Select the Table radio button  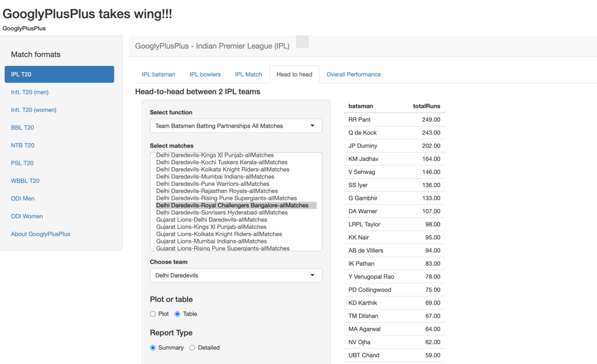pos(178,314)
